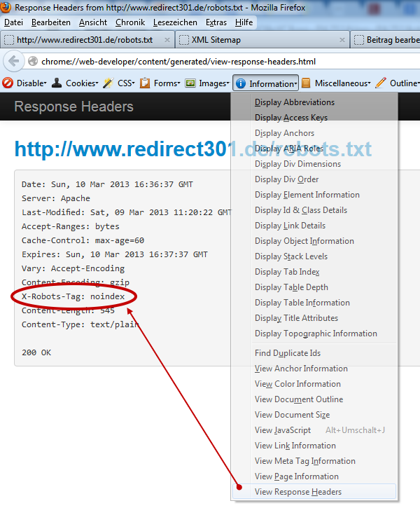Click the Beitrag bearbeiten tab favicon
The width and height of the screenshot is (420, 508).
[x=359, y=40]
